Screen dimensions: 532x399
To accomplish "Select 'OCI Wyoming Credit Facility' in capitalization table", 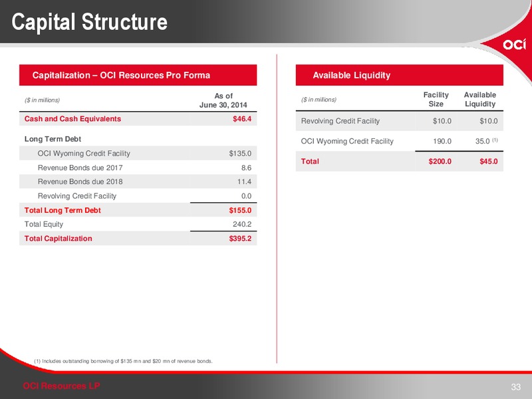I will tap(84, 154).
